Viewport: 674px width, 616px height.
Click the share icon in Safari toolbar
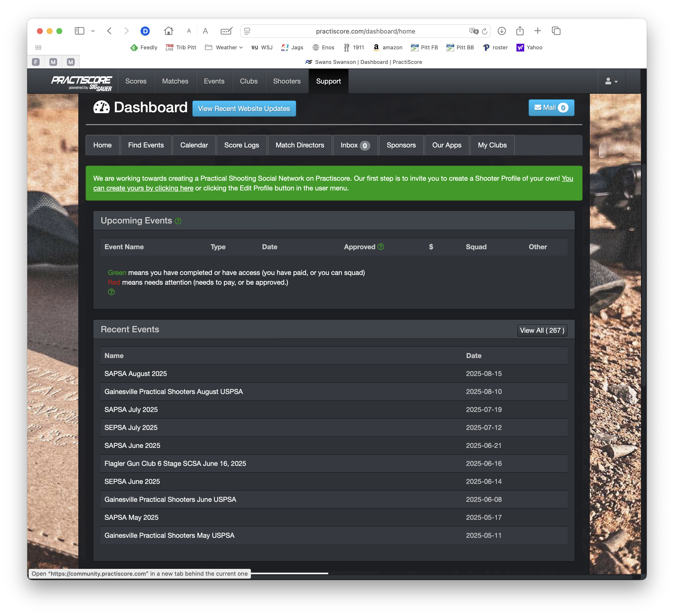pyautogui.click(x=520, y=31)
